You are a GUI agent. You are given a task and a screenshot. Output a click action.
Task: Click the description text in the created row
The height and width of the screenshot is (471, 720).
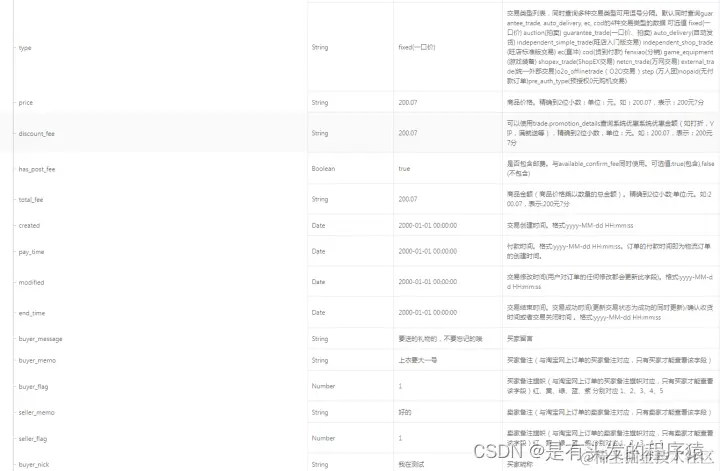click(570, 225)
